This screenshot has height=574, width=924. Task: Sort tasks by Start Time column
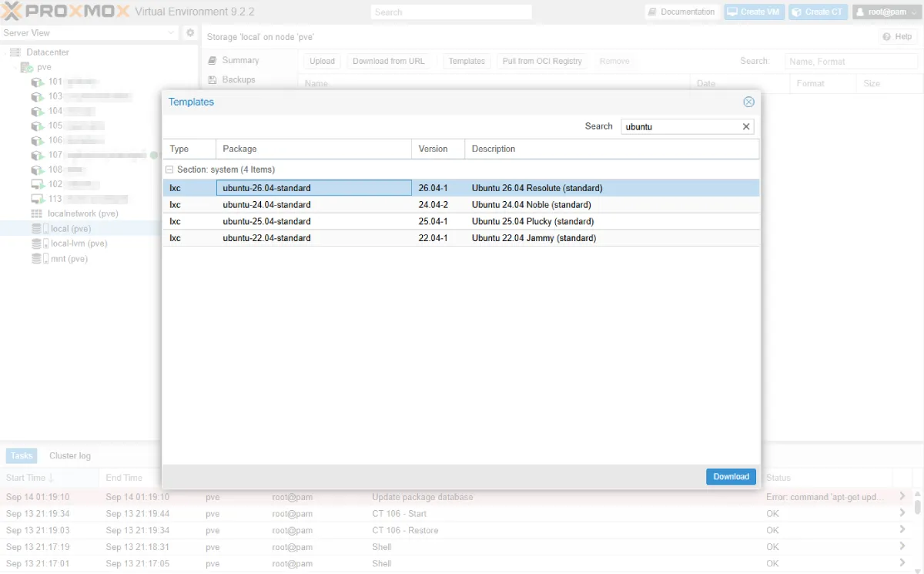[50, 478]
